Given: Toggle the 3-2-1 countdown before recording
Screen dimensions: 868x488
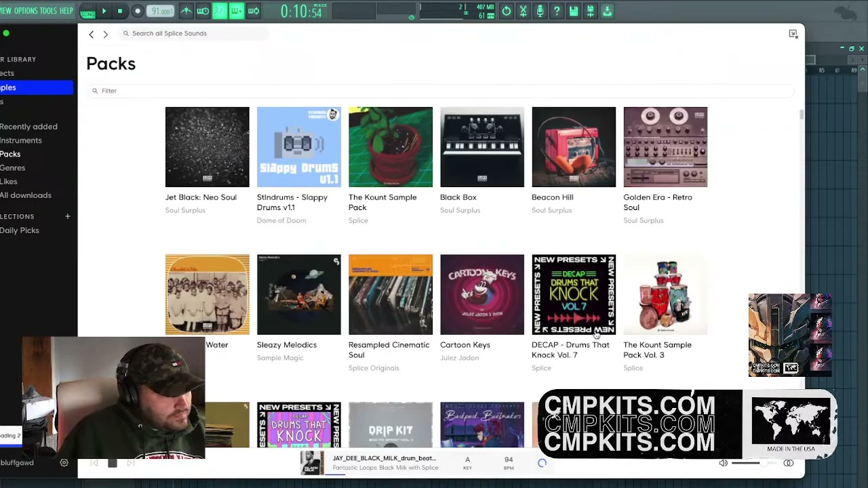Looking at the screenshot, I should click(220, 11).
